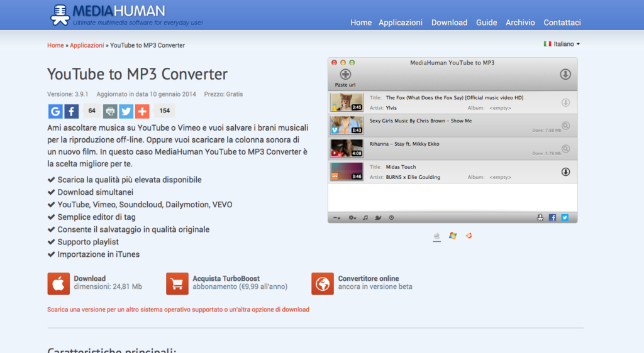
Task: Share the page on Facebook
Action: (72, 111)
